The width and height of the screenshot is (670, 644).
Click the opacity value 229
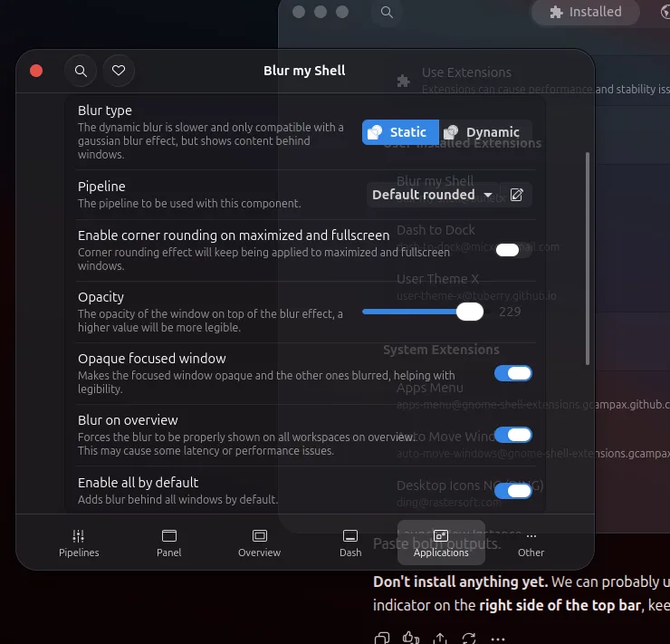pos(510,312)
